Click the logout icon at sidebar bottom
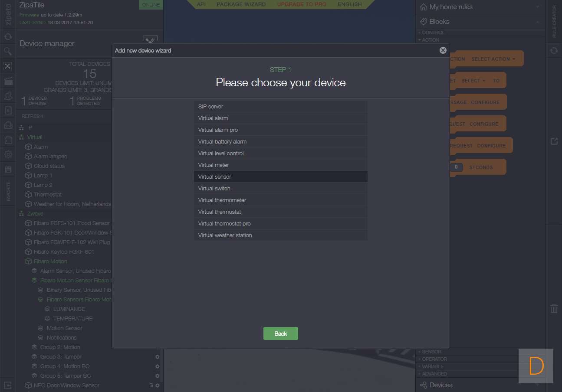 coord(8,385)
